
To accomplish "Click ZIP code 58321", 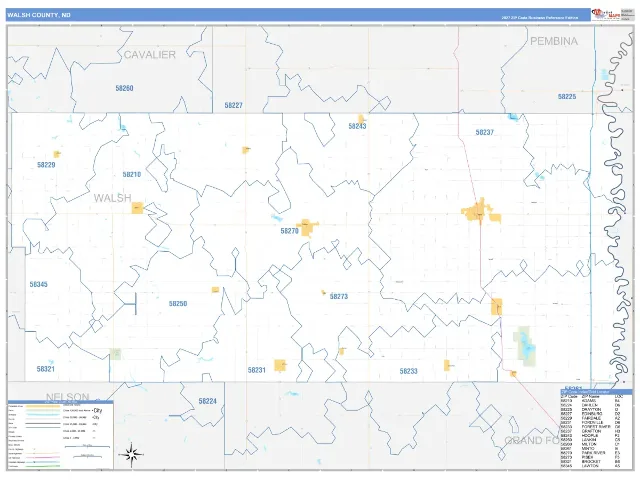I will (x=46, y=369).
